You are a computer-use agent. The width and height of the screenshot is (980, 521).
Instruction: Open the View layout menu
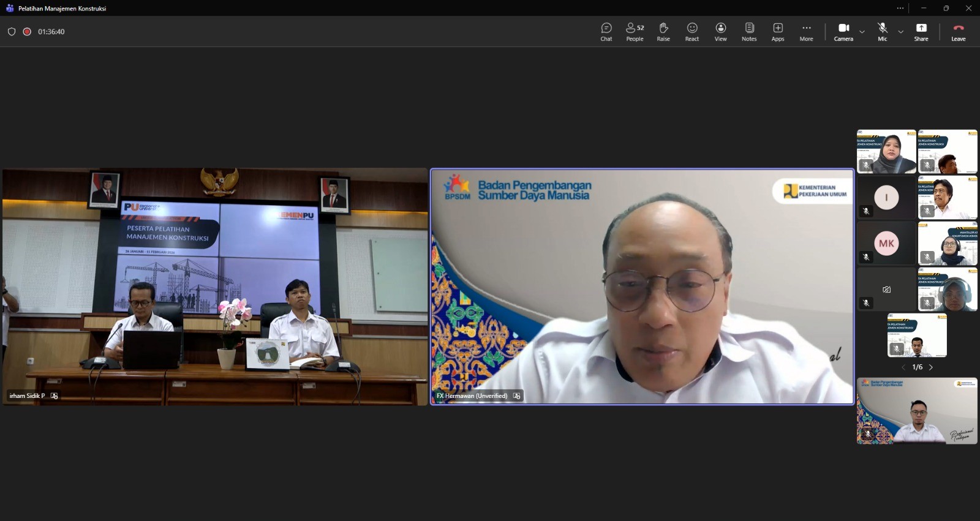(x=720, y=32)
